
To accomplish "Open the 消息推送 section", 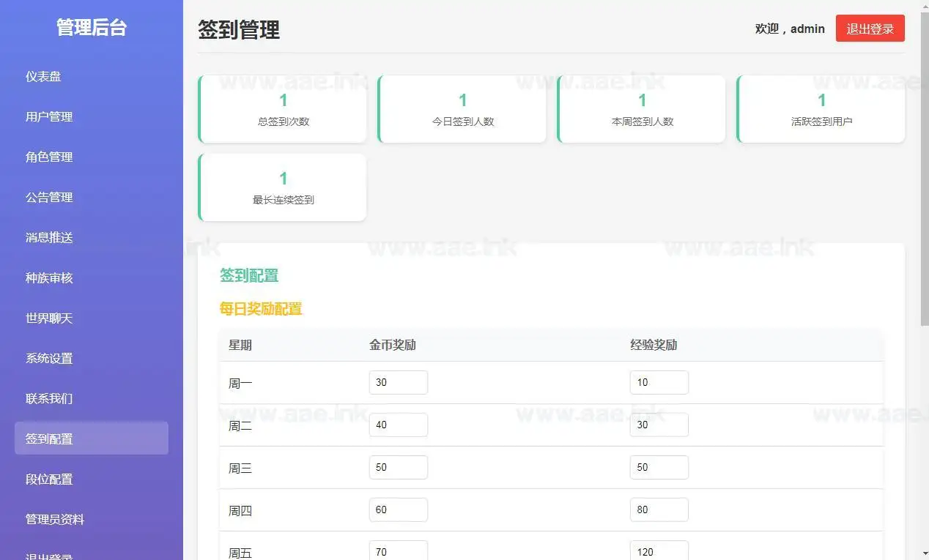I will (x=48, y=237).
